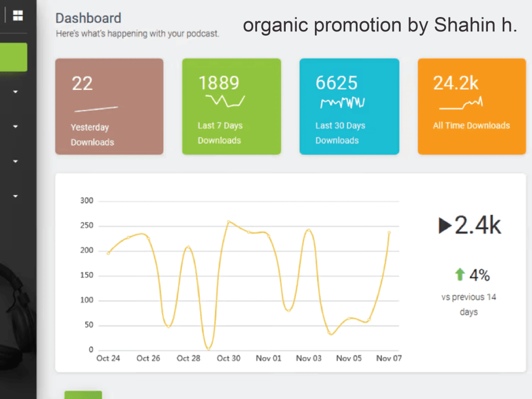The image size is (532, 399).
Task: Open the Last 7 Days Downloads card
Action: 231,106
